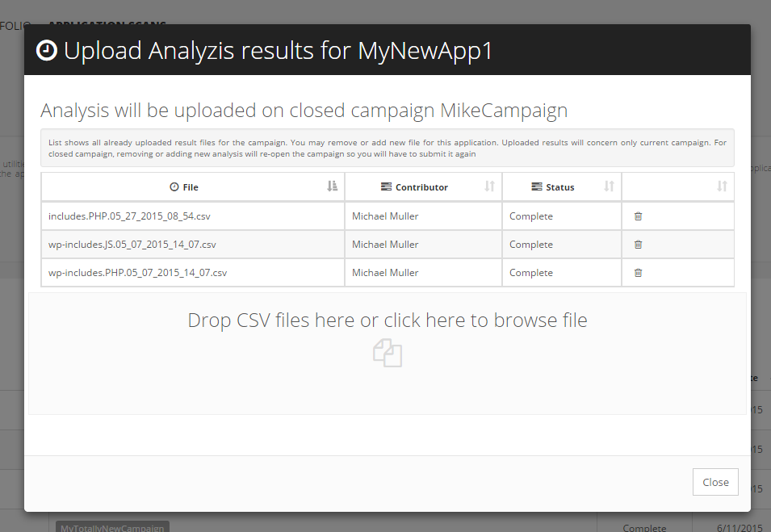Click sort arrows in the last column
This screenshot has height=532, width=771.
tap(722, 186)
